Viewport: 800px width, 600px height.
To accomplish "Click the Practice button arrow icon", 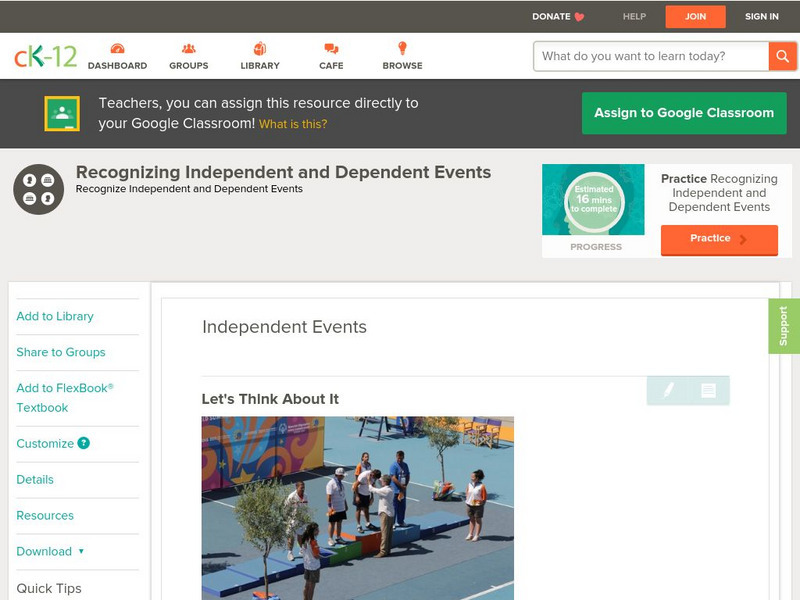I will (743, 239).
